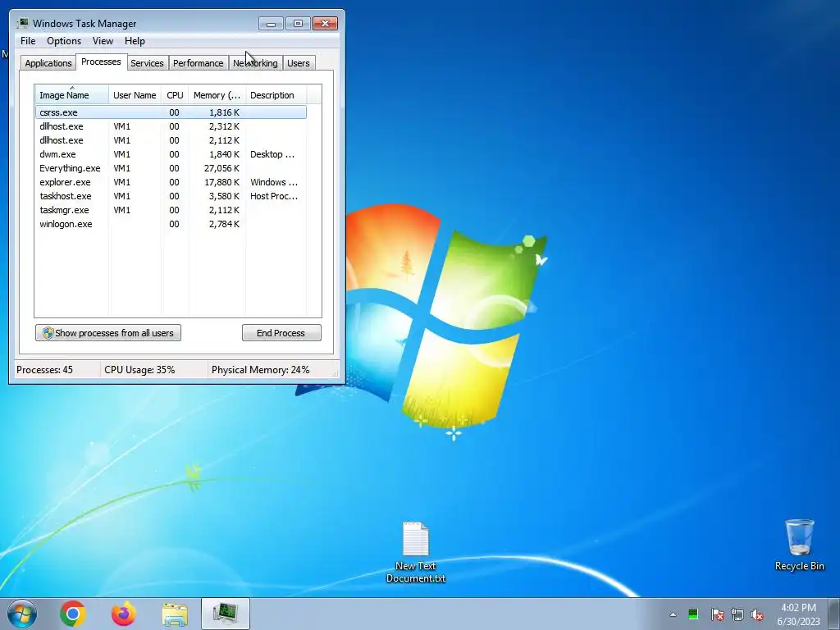Image resolution: width=840 pixels, height=630 pixels.
Task: Open the Help menu
Action: tap(135, 41)
